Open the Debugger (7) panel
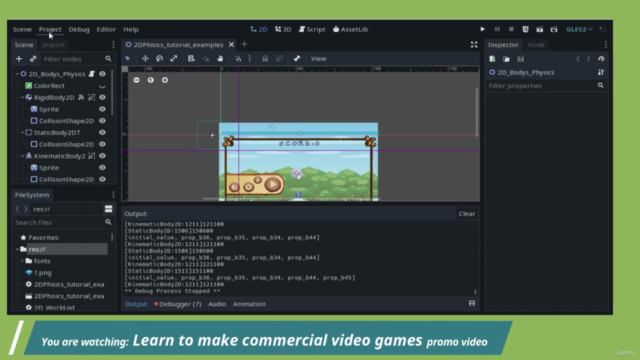 point(178,304)
